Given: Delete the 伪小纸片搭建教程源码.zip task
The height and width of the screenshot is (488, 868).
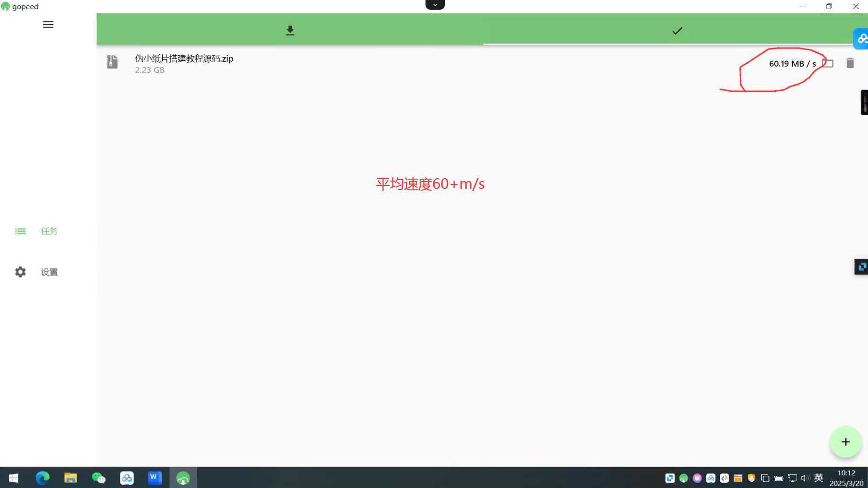Looking at the screenshot, I should [x=850, y=64].
